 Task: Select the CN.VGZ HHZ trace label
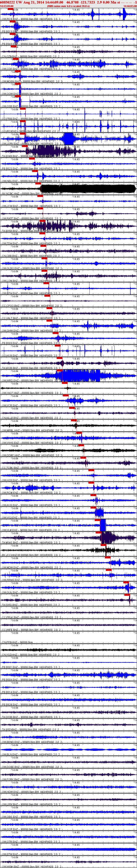tap(31, 655)
